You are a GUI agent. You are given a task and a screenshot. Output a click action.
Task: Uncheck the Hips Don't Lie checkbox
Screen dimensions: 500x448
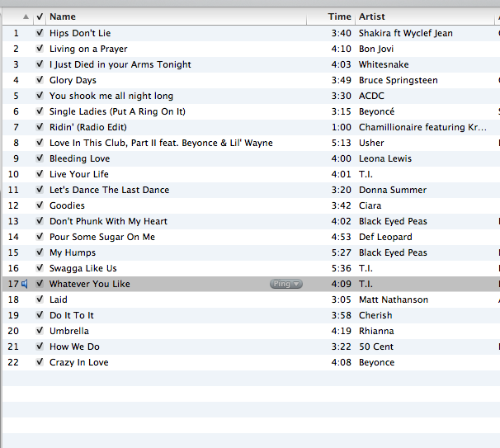40,33
